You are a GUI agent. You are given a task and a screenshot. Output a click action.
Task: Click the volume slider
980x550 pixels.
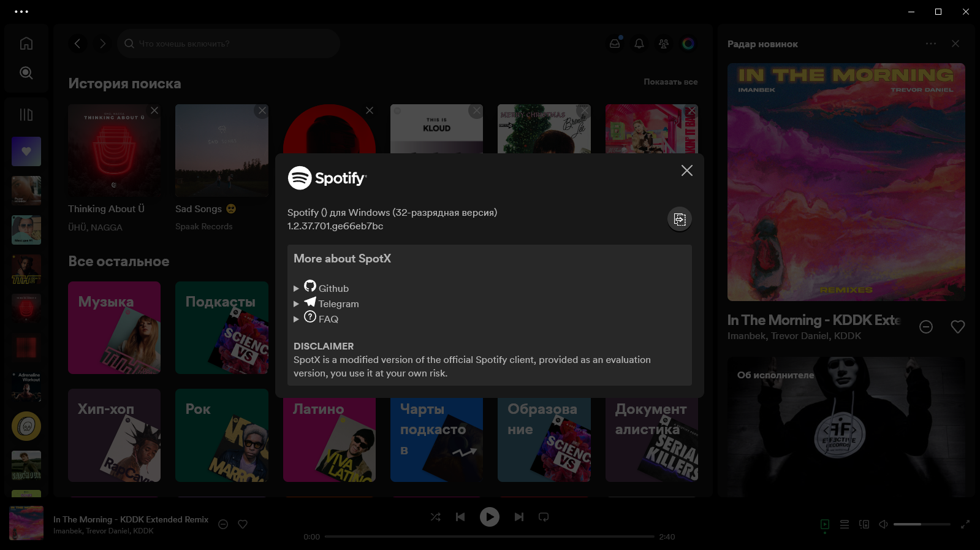(x=922, y=524)
